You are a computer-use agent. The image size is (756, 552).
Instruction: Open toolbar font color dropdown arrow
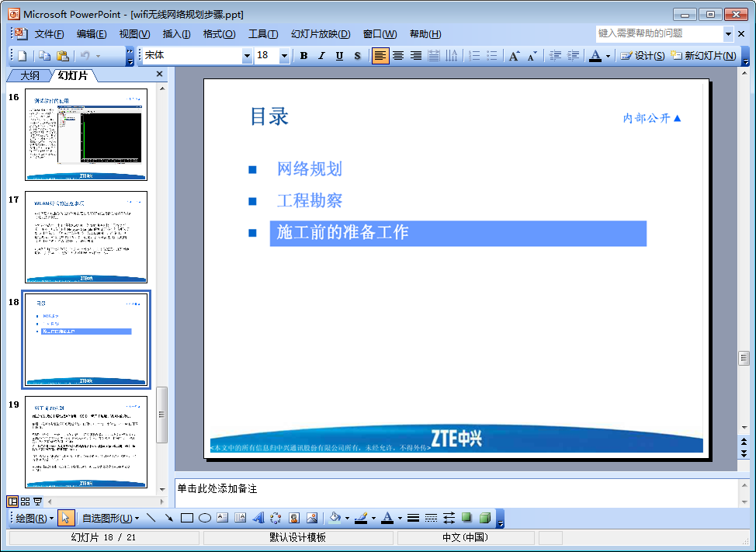[x=608, y=56]
